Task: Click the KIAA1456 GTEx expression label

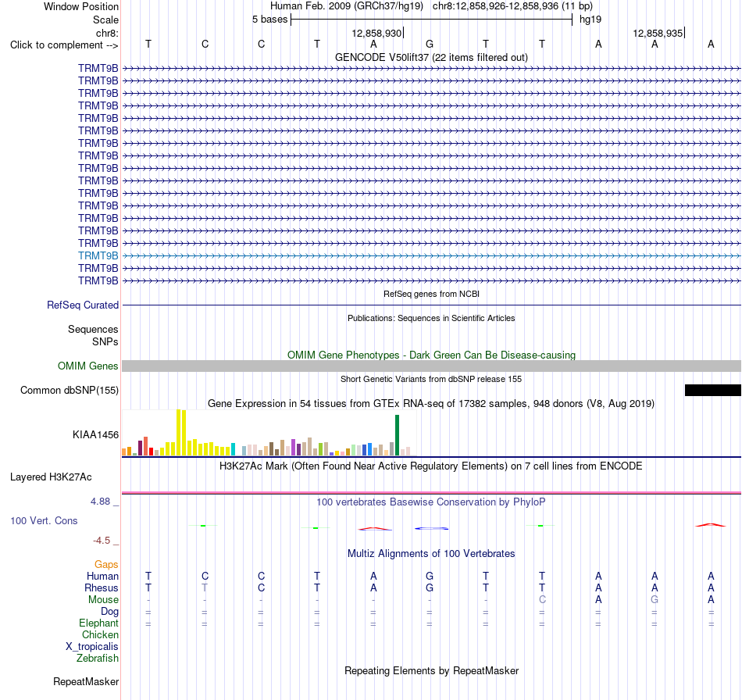Action: click(95, 434)
